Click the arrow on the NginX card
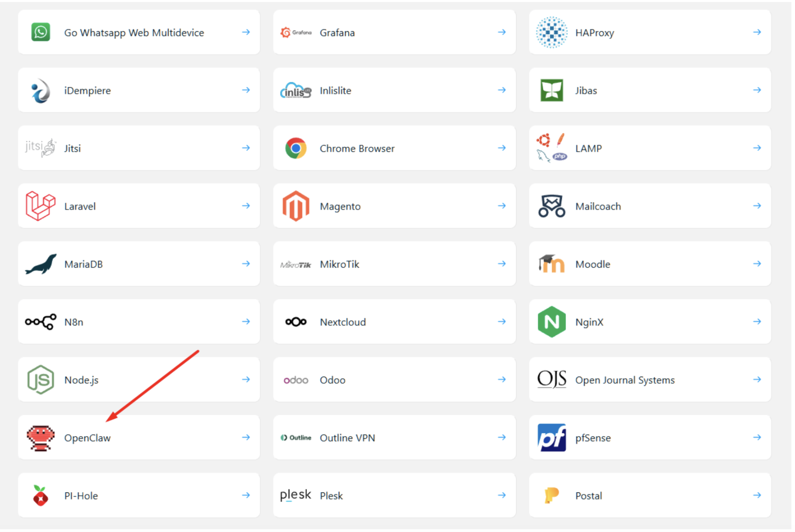Image resolution: width=795 pixels, height=532 pixels. pos(757,321)
